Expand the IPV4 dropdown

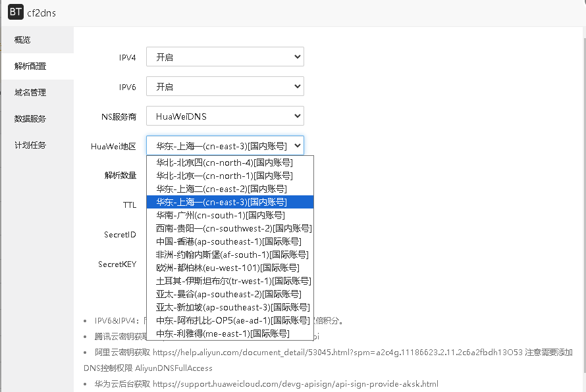point(225,57)
